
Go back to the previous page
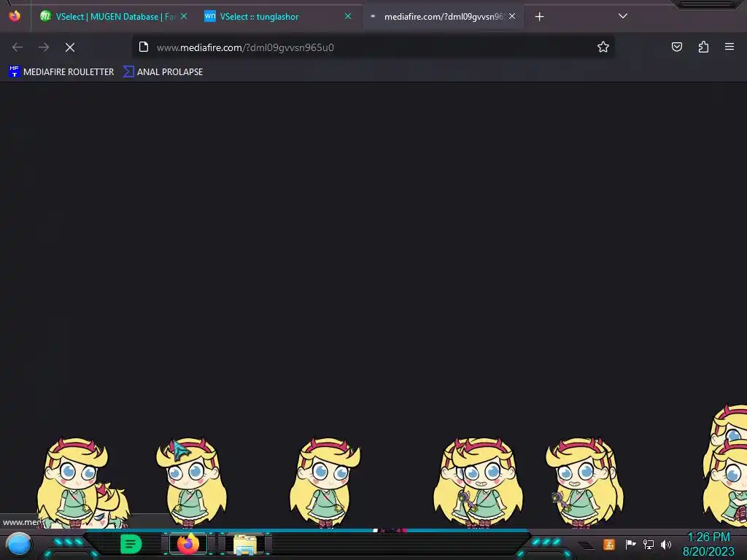[x=18, y=47]
